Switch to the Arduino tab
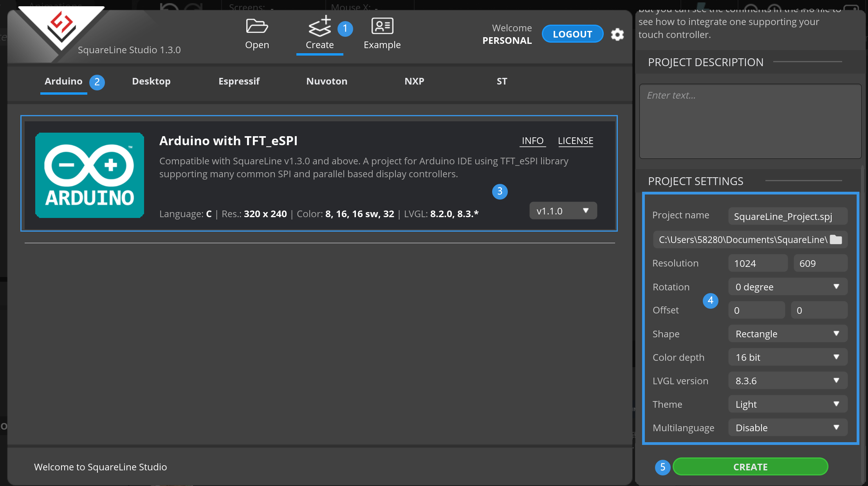This screenshot has width=868, height=486. pyautogui.click(x=63, y=81)
